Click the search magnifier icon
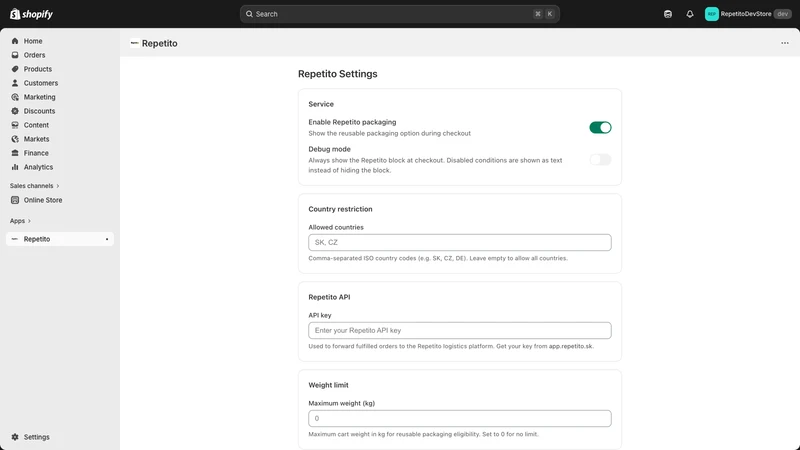Viewport: 800px width, 450px height. click(249, 14)
